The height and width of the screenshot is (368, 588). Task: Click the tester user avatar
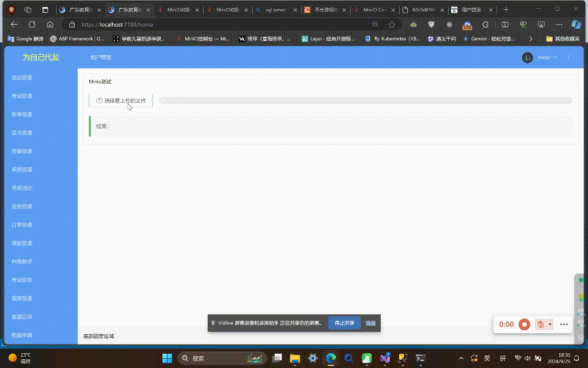(527, 57)
